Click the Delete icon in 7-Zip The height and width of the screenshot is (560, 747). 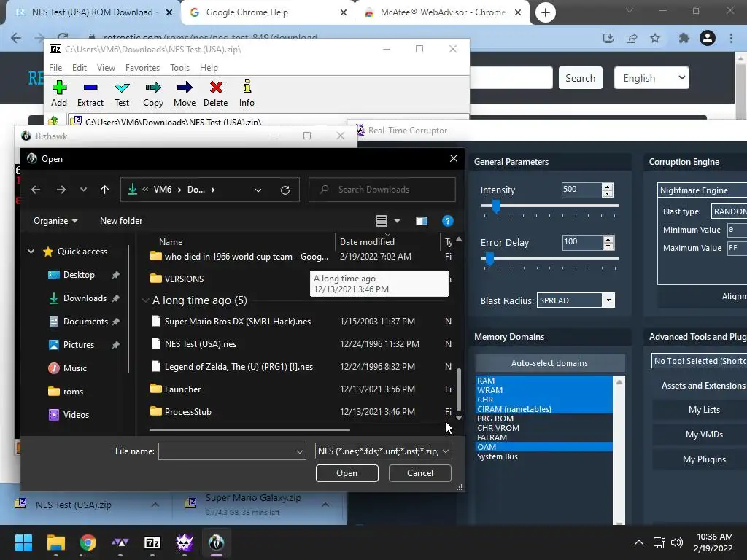pyautogui.click(x=216, y=87)
